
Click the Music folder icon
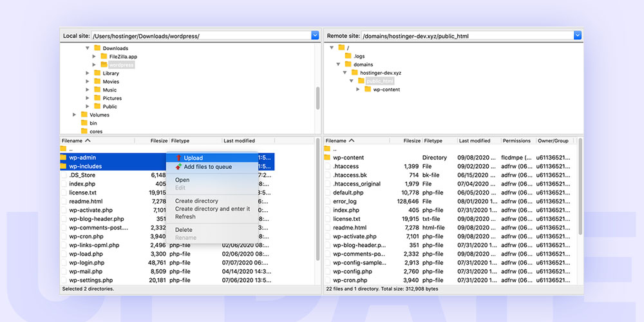coord(97,90)
